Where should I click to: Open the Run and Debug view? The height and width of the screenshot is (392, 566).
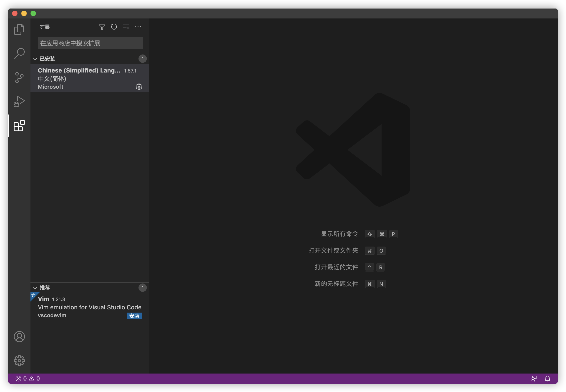pos(19,101)
